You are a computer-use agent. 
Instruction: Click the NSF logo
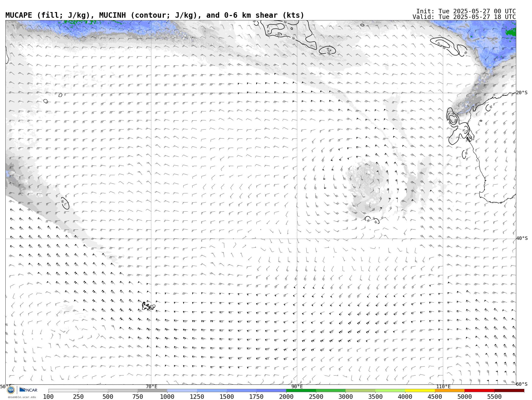click(x=11, y=390)
